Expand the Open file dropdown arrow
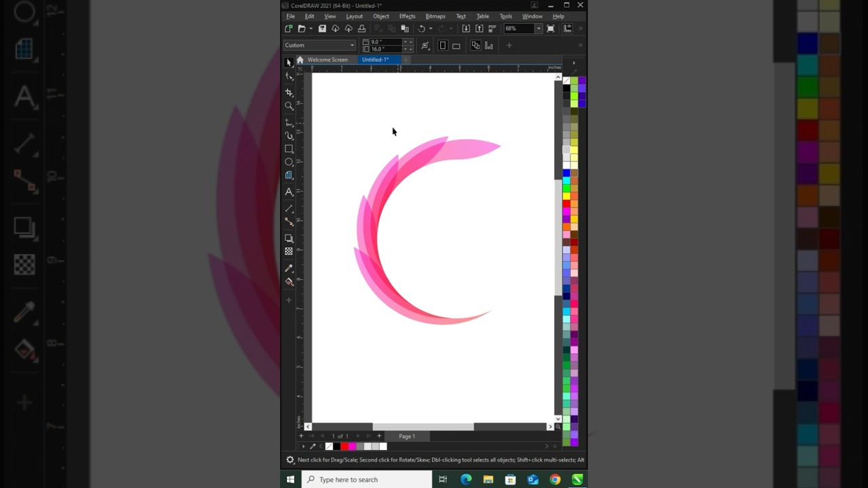 tap(311, 28)
